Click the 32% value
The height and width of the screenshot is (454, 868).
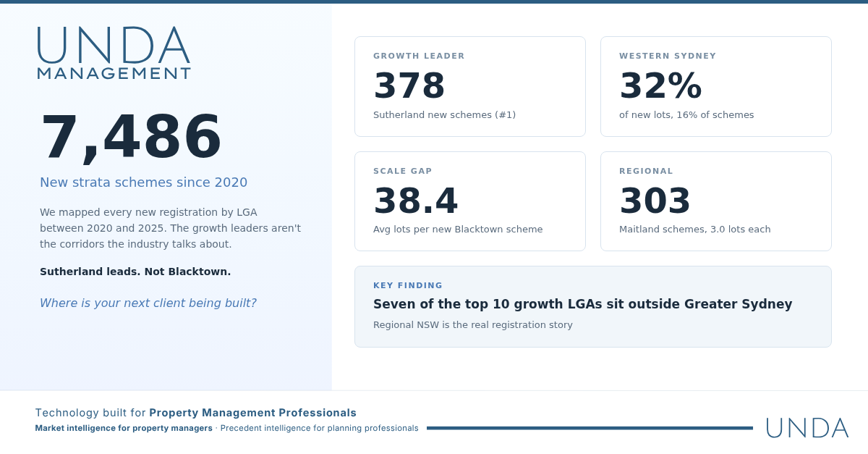click(660, 85)
